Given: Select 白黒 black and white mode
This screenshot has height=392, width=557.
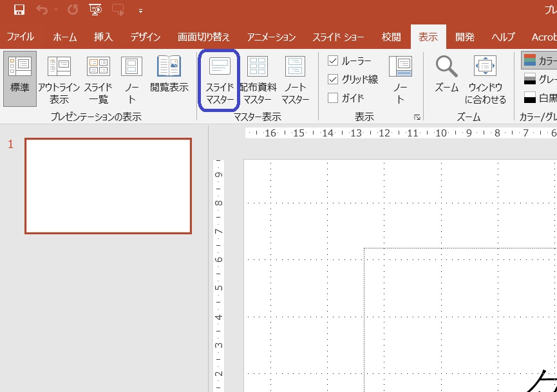Looking at the screenshot, I should pos(540,98).
